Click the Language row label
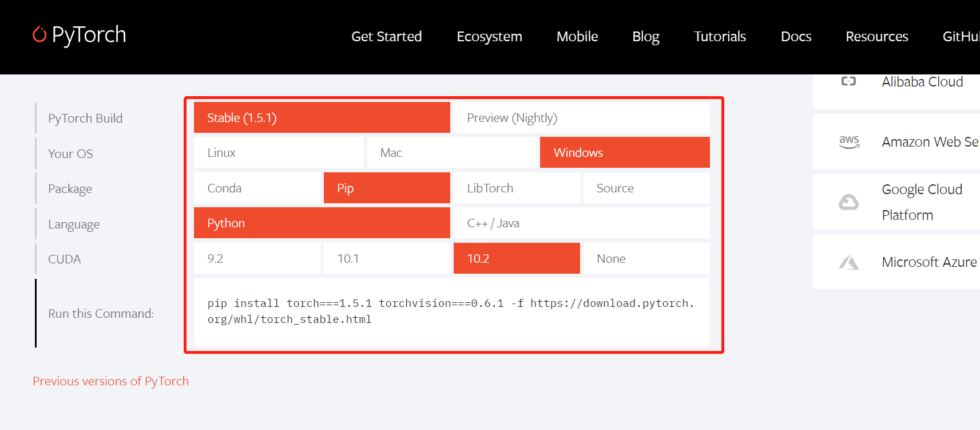The image size is (980, 430). [x=74, y=224]
